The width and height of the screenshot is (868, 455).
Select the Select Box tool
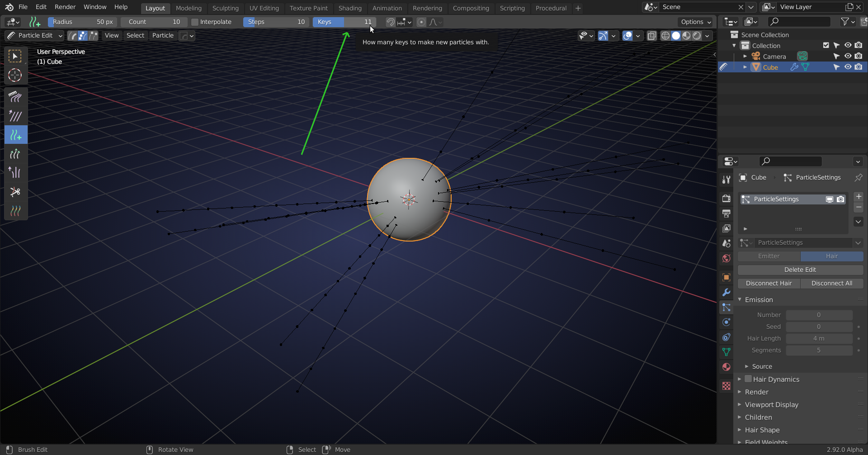(15, 56)
